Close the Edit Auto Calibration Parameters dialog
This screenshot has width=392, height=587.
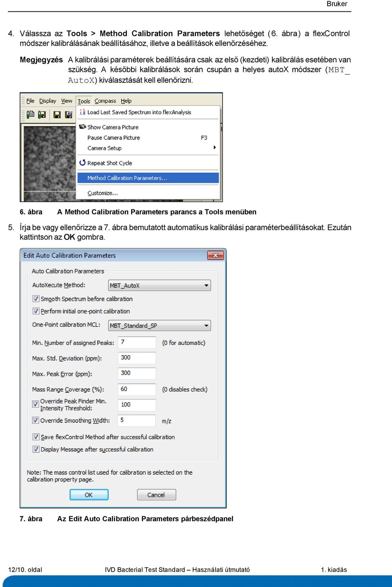[x=215, y=255]
